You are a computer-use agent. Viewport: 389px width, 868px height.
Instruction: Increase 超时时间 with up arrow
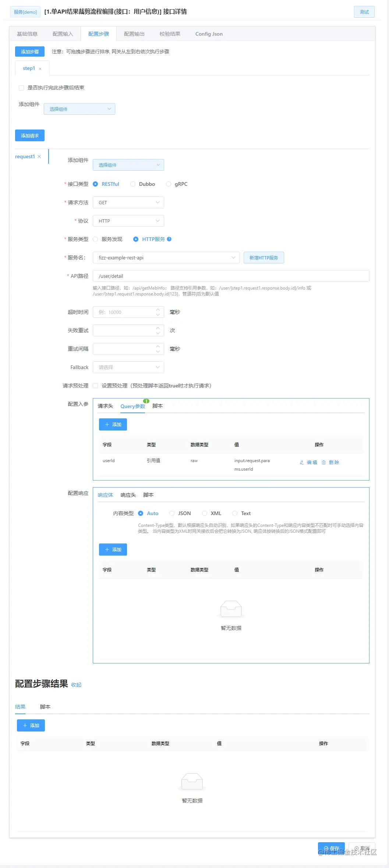(158, 309)
